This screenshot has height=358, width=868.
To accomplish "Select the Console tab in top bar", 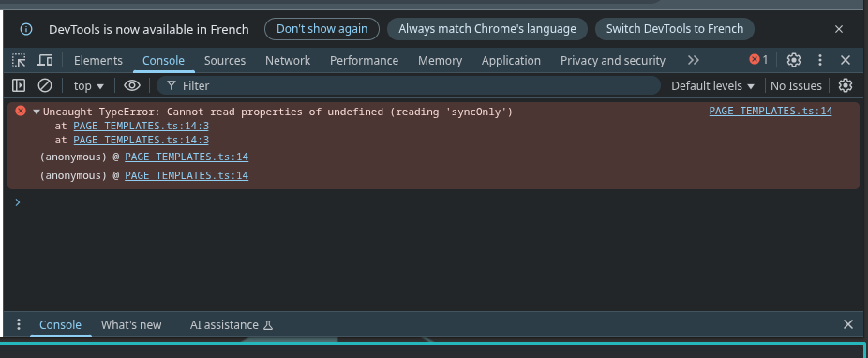I will pyautogui.click(x=163, y=60).
